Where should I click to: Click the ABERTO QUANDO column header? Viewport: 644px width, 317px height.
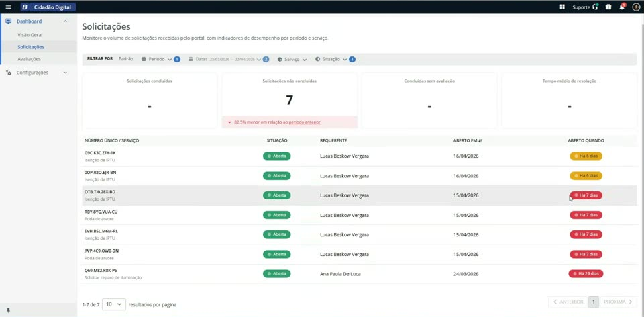coord(586,140)
